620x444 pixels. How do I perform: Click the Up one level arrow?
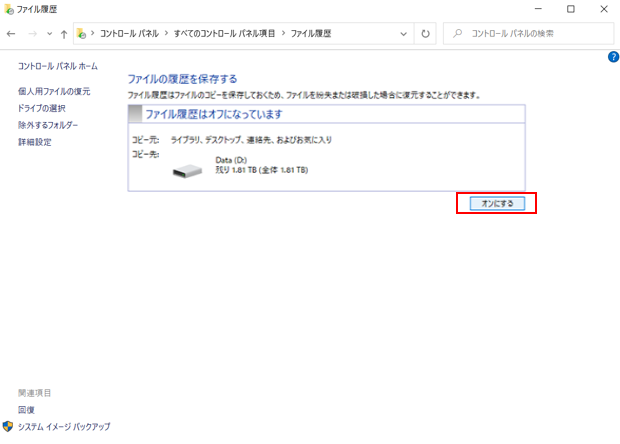coord(64,33)
